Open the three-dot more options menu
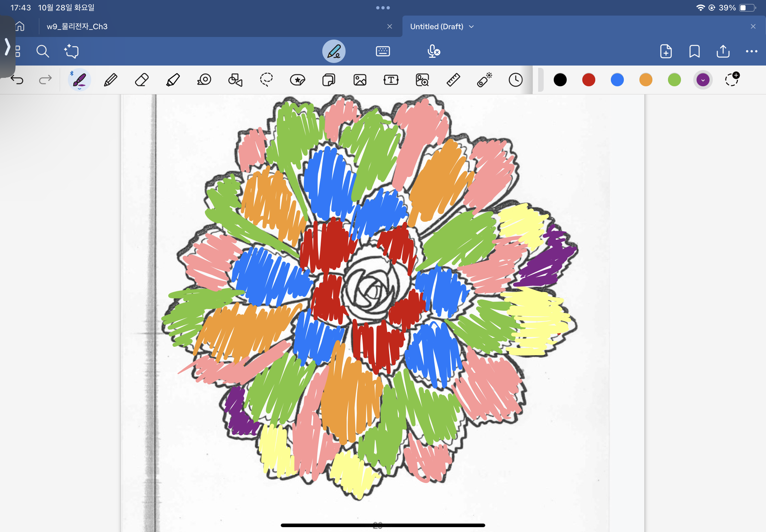The height and width of the screenshot is (532, 766). (751, 51)
